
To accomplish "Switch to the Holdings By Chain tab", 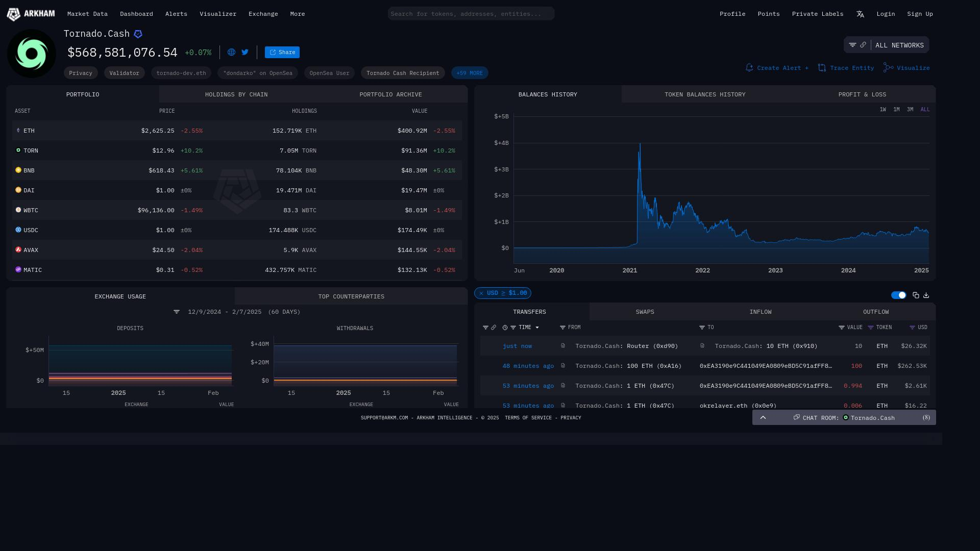I will coord(236,94).
